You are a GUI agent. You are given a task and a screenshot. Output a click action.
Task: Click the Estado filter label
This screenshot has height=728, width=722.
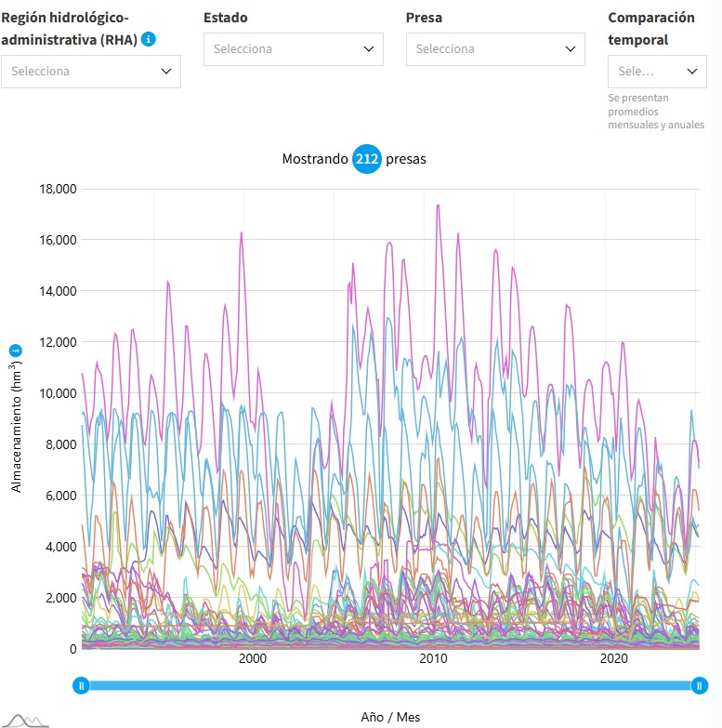[225, 18]
